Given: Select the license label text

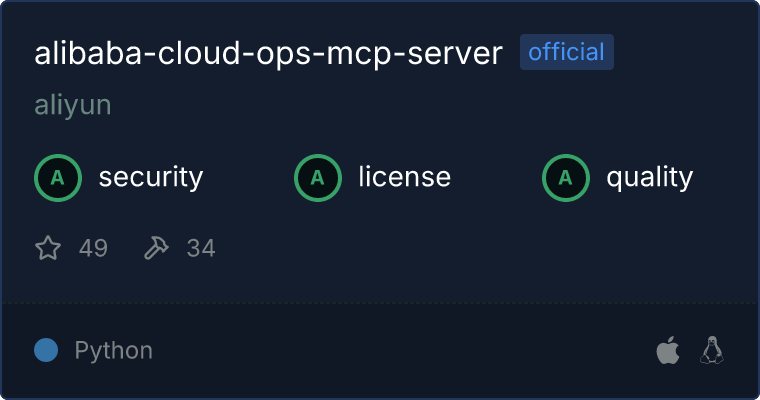Looking at the screenshot, I should click(405, 177).
